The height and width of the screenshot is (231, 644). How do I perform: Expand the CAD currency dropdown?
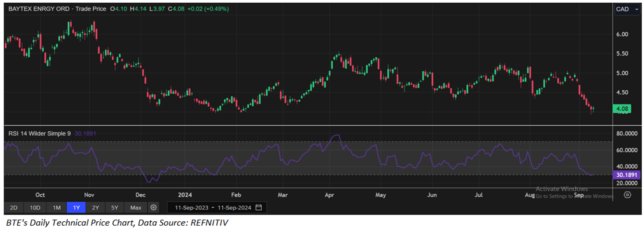627,9
